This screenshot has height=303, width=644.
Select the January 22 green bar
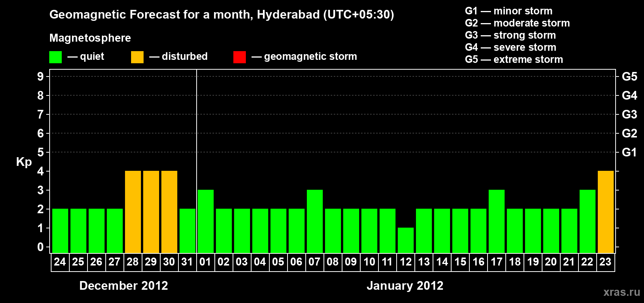tap(588, 222)
